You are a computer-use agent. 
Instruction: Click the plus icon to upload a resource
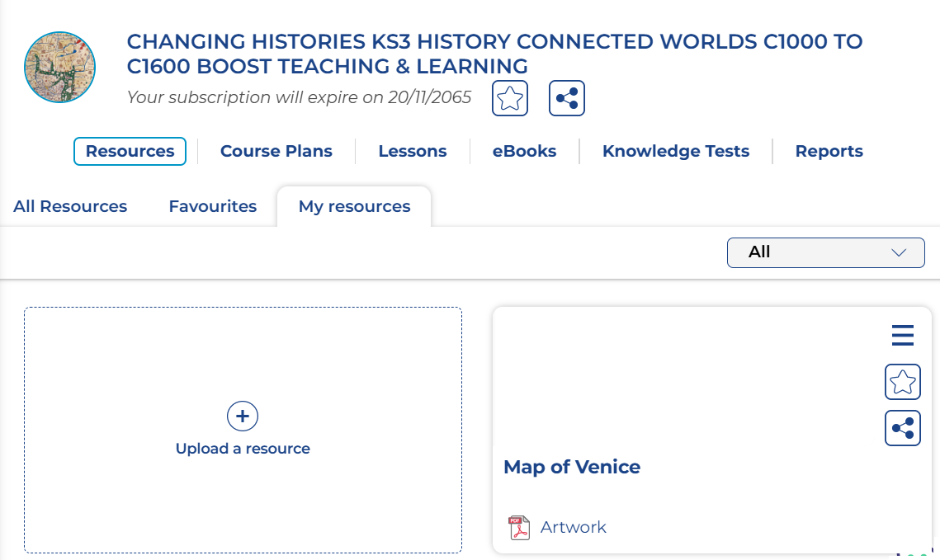point(243,416)
